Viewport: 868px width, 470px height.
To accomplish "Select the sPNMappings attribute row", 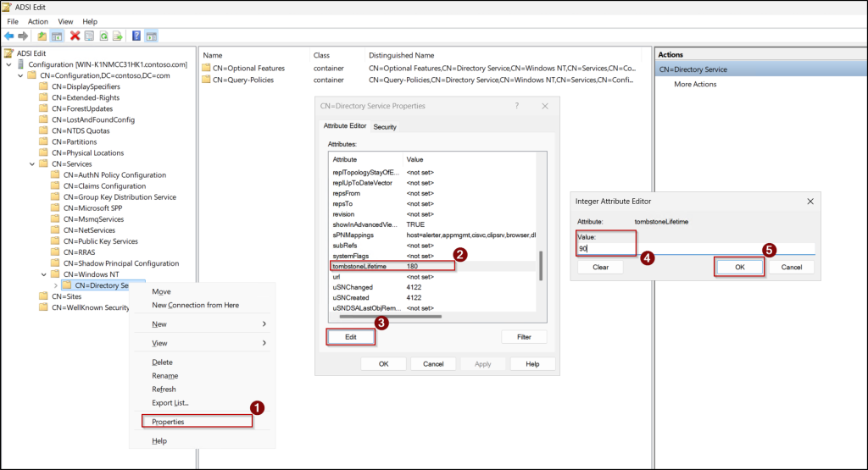I will point(432,235).
